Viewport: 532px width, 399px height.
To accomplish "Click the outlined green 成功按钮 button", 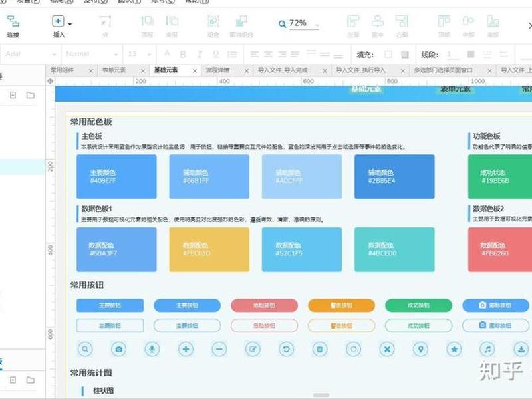I will pyautogui.click(x=418, y=325).
